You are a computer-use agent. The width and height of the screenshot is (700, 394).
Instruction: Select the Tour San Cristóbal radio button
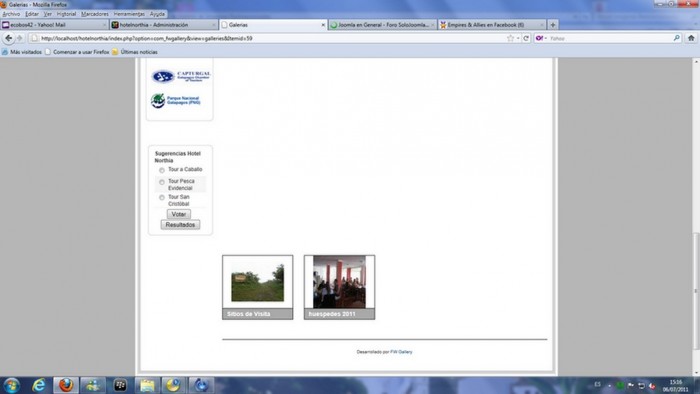click(x=162, y=197)
